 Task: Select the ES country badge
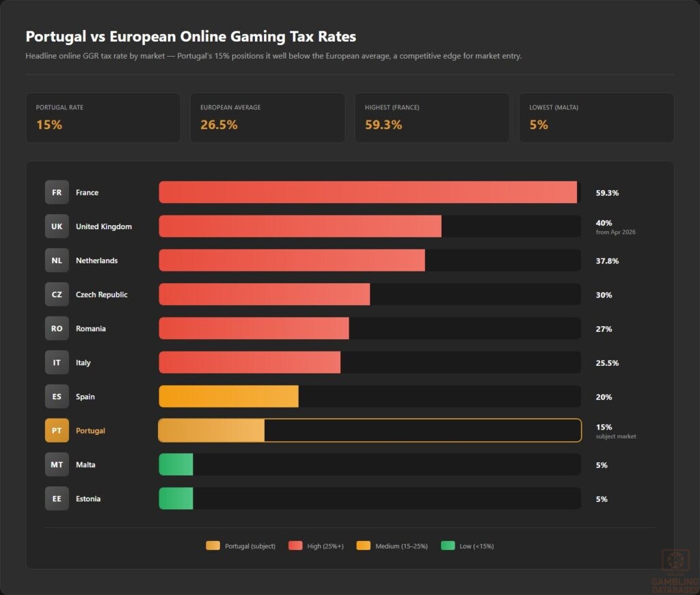pos(57,396)
